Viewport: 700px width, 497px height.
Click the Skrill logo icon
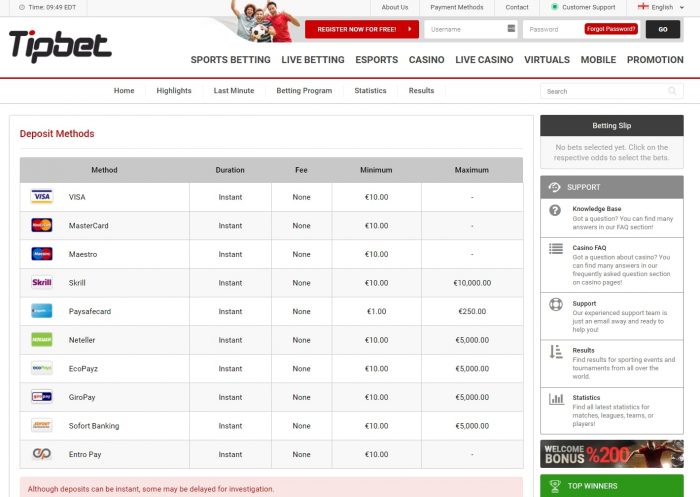click(x=42, y=282)
